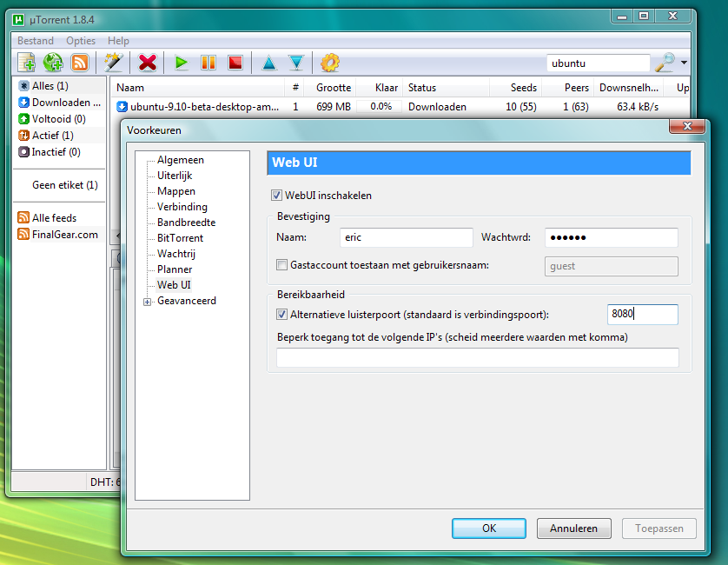Open the Help menu
The height and width of the screenshot is (565, 728).
tap(118, 41)
